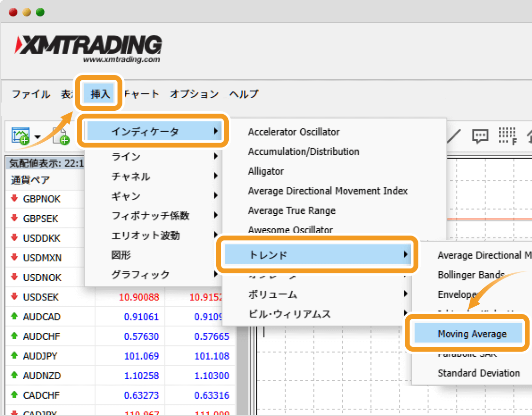Expand the チャネル submenu
This screenshot has height=416, width=532.
click(x=154, y=176)
